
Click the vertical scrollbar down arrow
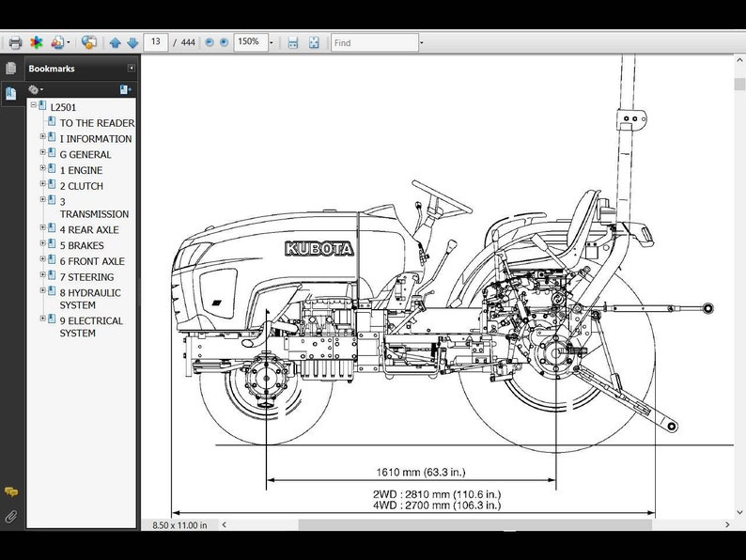(739, 512)
